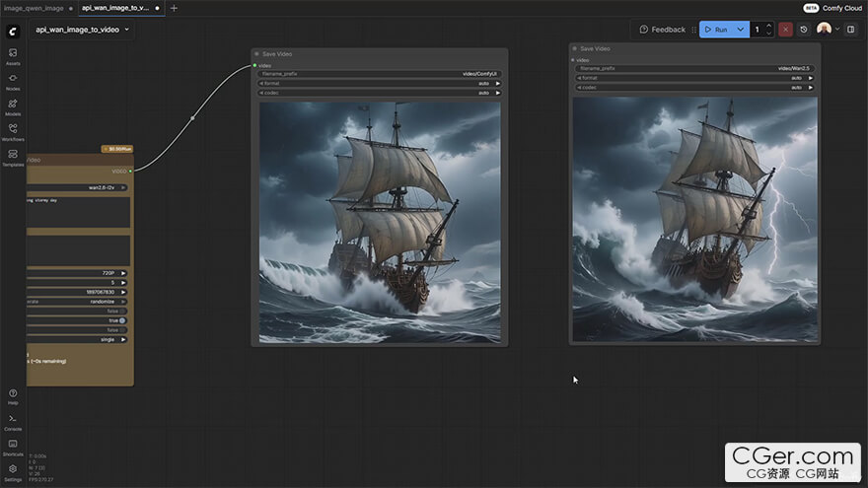Screen dimensions: 868x488
Task: Open the Assets sidebar panel
Action: click(x=13, y=55)
